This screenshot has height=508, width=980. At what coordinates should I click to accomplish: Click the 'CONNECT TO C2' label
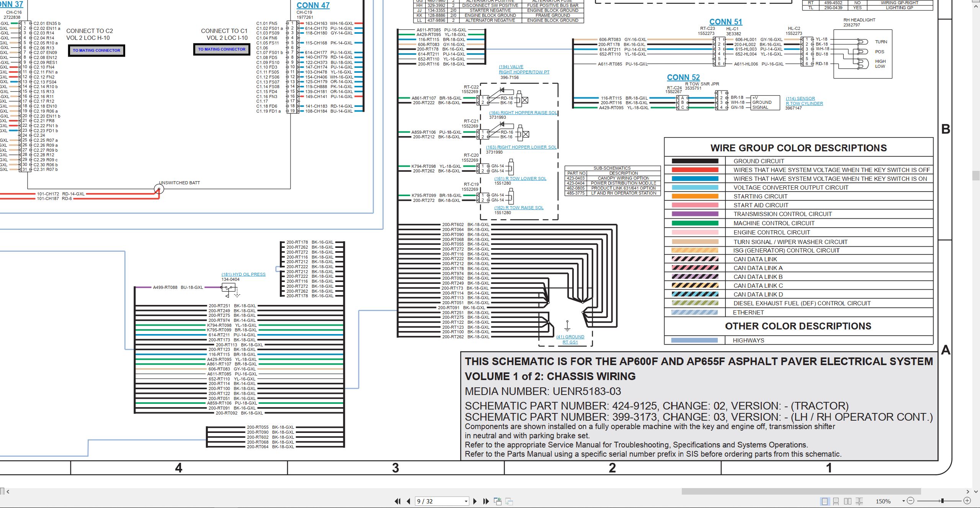pos(90,31)
